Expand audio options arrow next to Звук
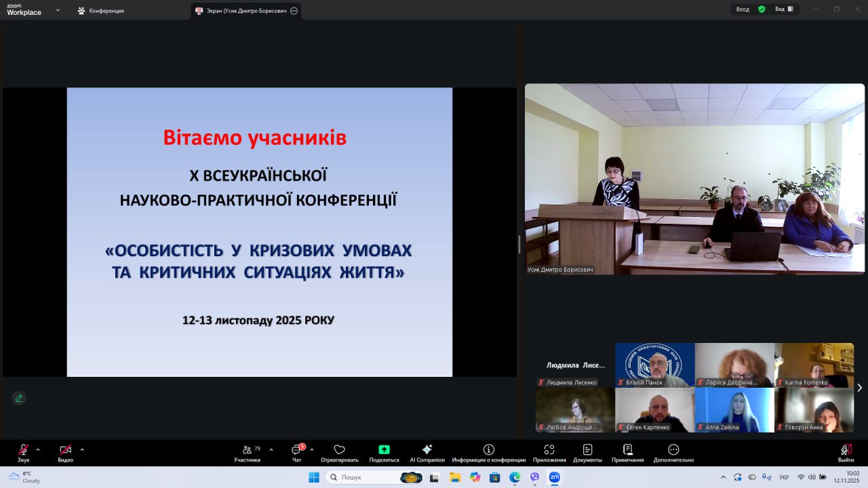This screenshot has width=868, height=488. [38, 449]
